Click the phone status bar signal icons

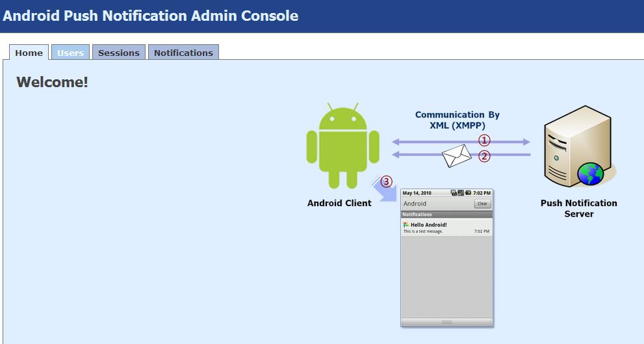(x=461, y=192)
